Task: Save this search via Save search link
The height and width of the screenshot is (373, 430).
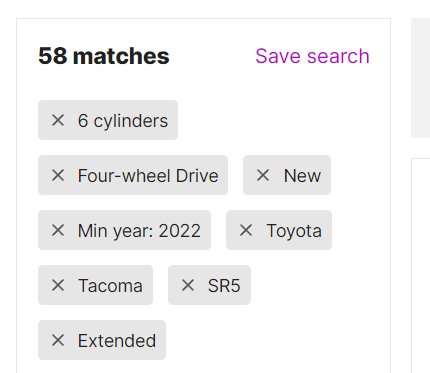Action: click(312, 56)
